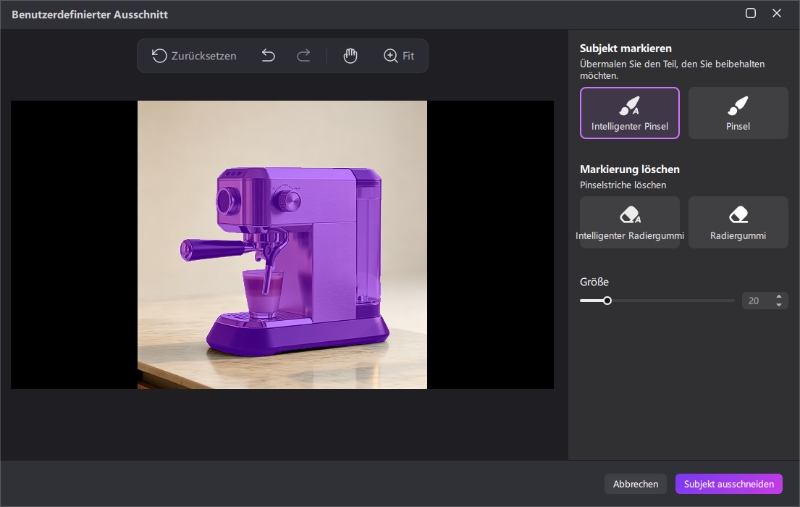
Task: Increase brush size with up arrow
Action: tap(779, 296)
